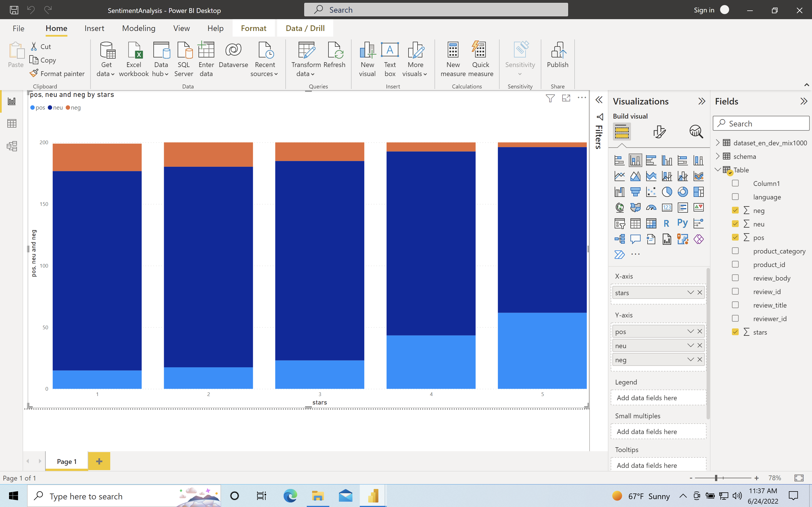Open the Modeling ribbon tab
Viewport: 812px width, 507px height.
[x=139, y=28]
